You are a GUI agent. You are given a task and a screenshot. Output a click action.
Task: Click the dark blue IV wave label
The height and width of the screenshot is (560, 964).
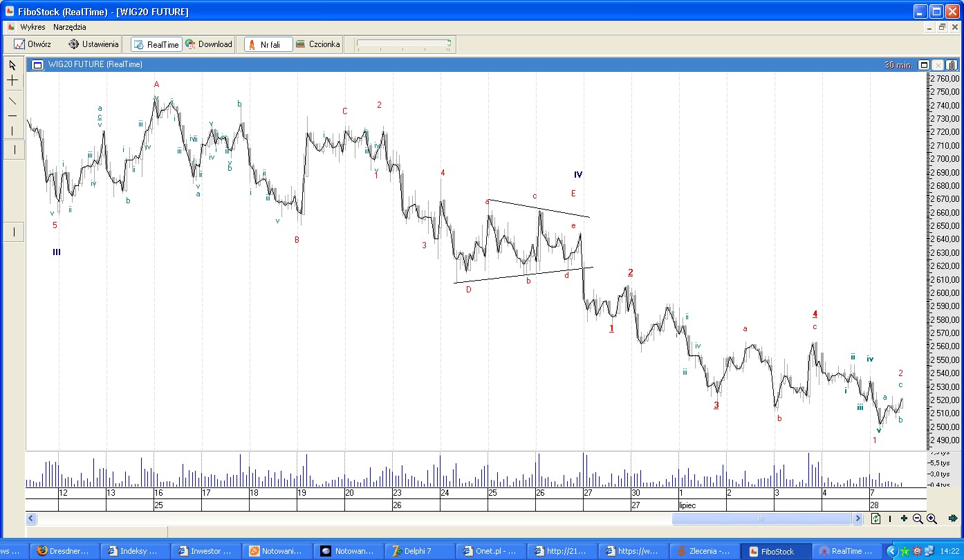[578, 175]
